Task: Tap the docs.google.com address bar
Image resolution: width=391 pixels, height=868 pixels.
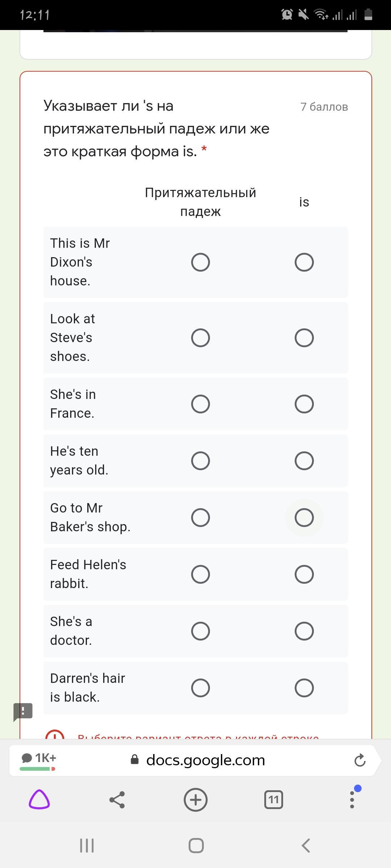Action: (205, 760)
